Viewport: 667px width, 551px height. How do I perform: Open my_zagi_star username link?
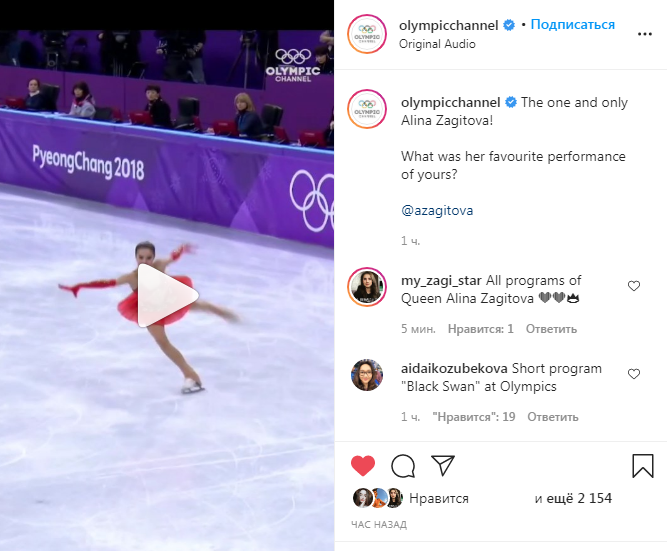pyautogui.click(x=441, y=280)
